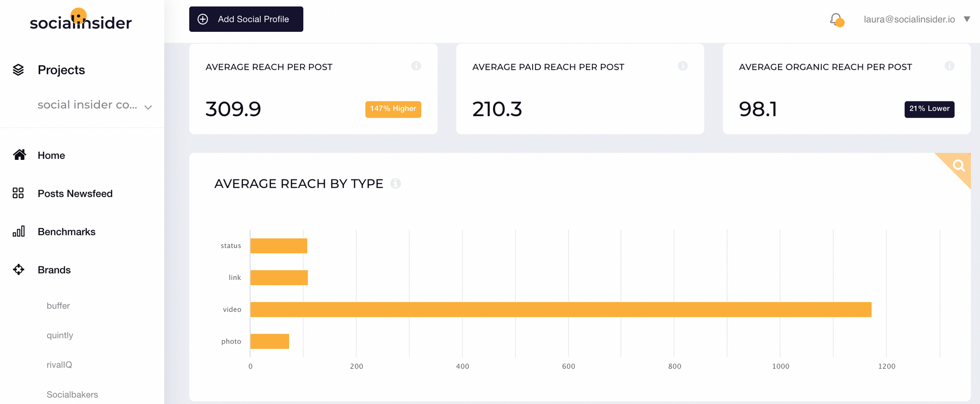Click the Add Social Profile button
The height and width of the screenshot is (404, 980).
(246, 19)
